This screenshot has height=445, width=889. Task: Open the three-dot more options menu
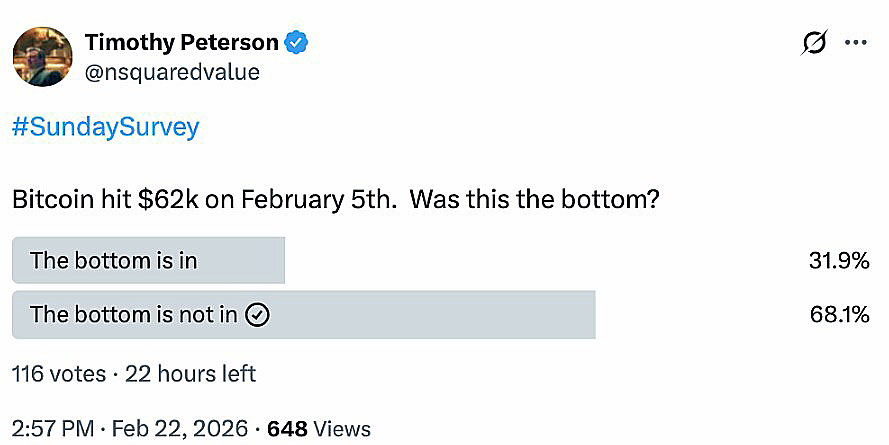pyautogui.click(x=856, y=43)
